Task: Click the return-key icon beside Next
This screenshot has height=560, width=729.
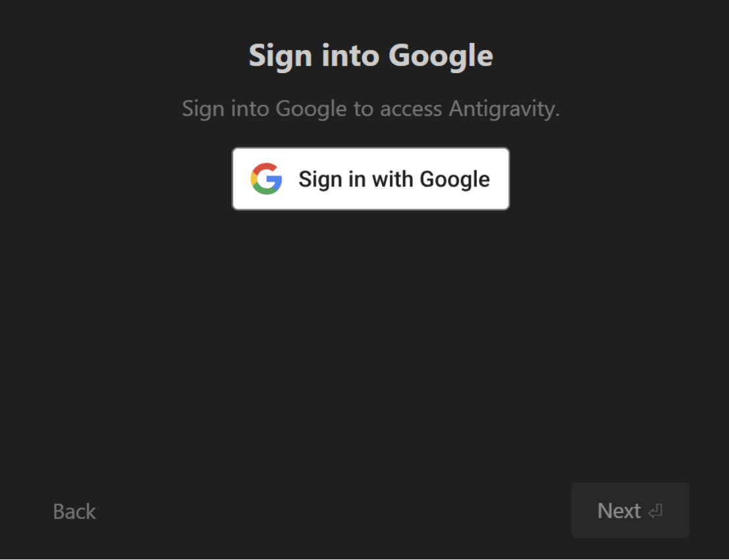Action: [x=655, y=511]
